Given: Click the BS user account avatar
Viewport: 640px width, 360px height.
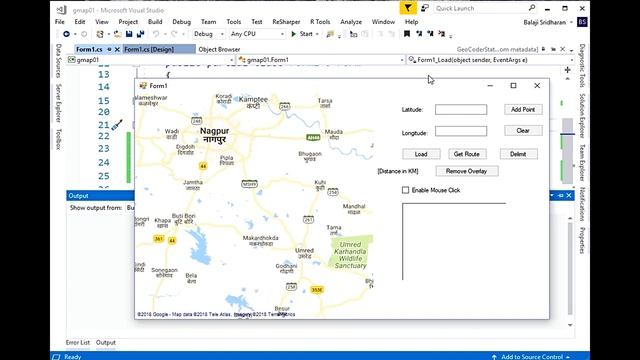Looking at the screenshot, I should pyautogui.click(x=582, y=22).
